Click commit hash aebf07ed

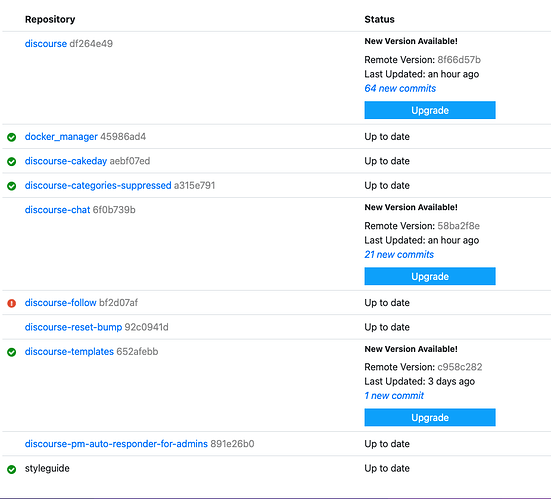(x=130, y=161)
